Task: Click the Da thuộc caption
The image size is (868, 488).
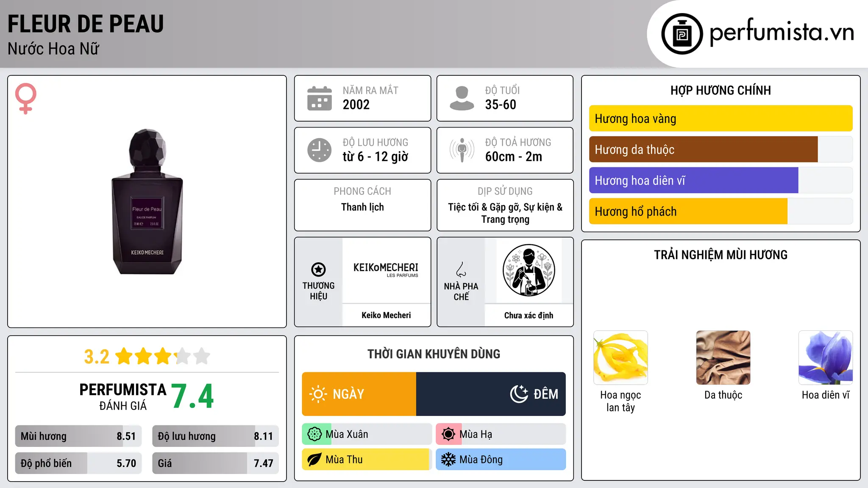Action: (723, 395)
